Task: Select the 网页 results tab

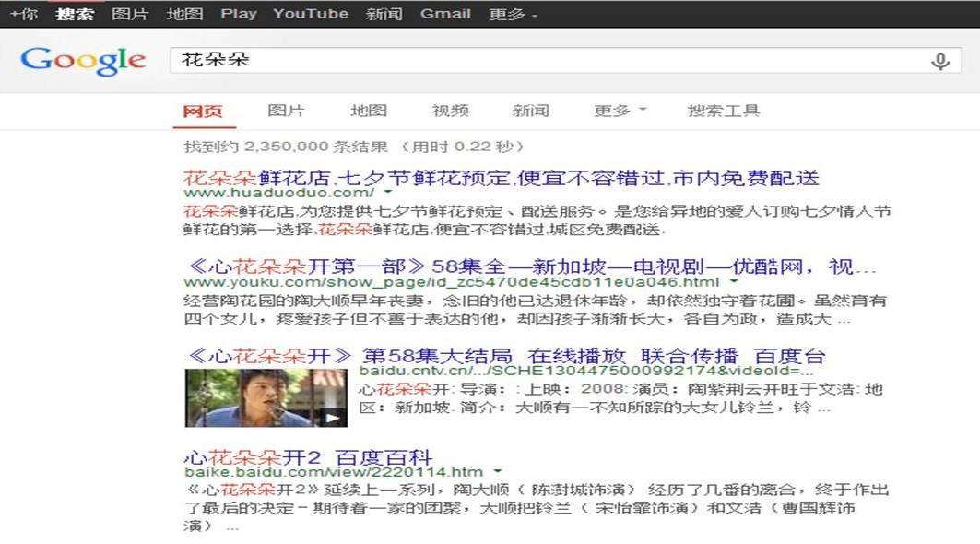Action: pyautogui.click(x=203, y=112)
